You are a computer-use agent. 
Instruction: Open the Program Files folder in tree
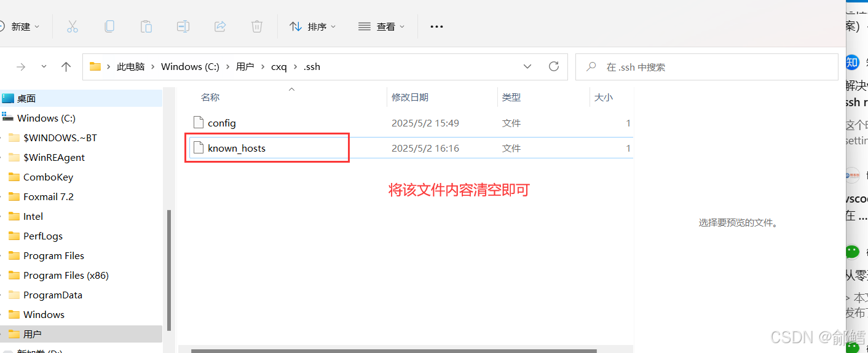[53, 255]
